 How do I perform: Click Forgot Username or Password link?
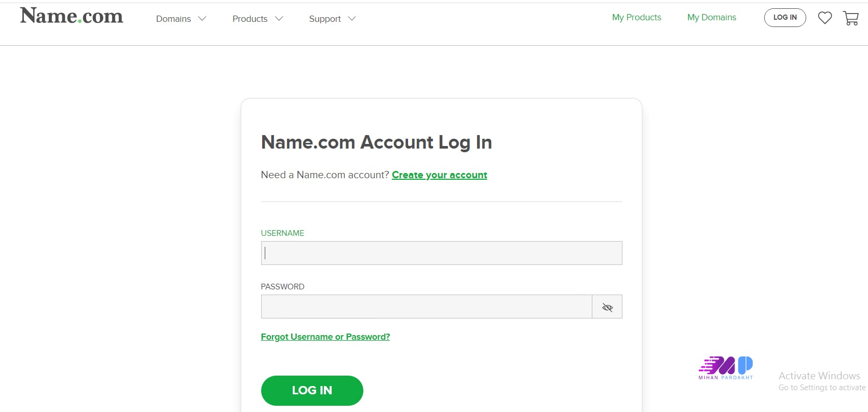coord(325,337)
